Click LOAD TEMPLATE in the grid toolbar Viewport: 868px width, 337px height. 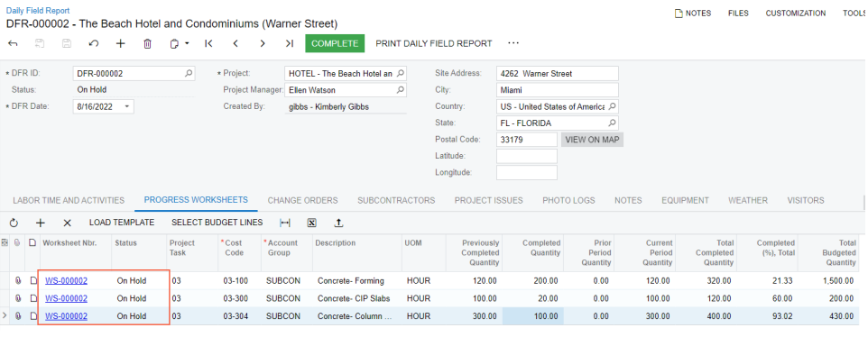pos(122,223)
